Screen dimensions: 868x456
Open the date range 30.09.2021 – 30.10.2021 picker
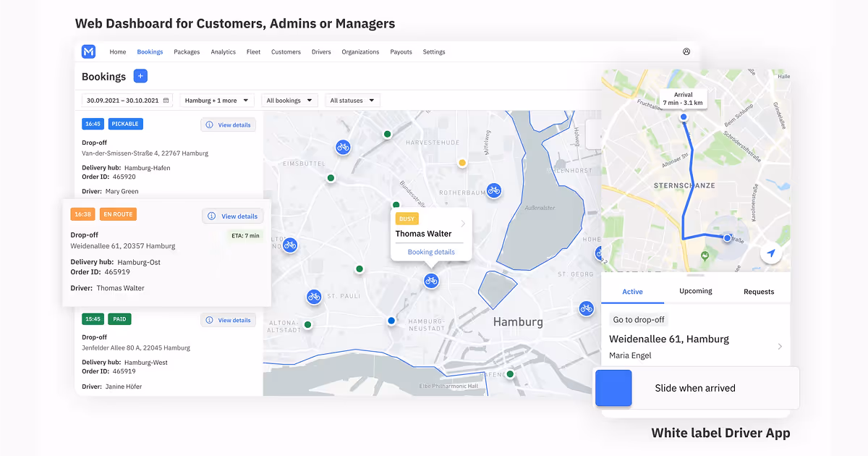pos(127,101)
